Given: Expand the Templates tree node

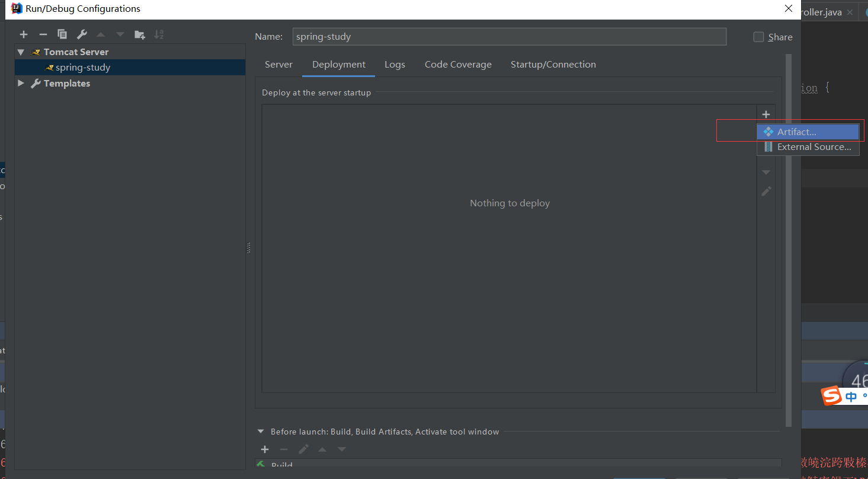Looking at the screenshot, I should [21, 83].
